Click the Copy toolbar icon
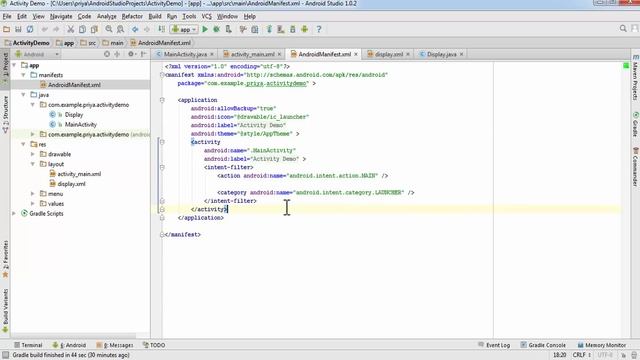The image size is (640, 360). (82, 29)
